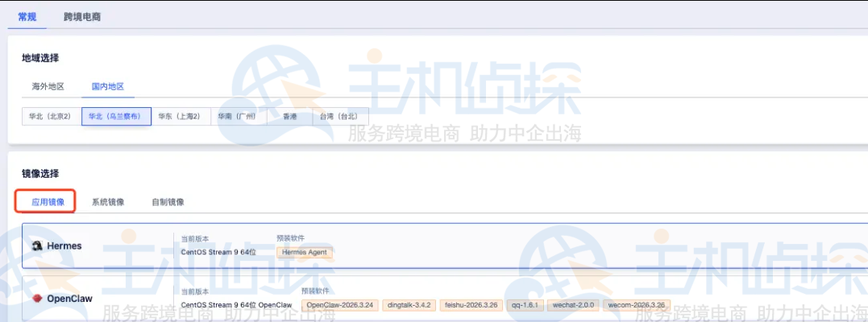Click the 镜像选择 section heading

pos(40,174)
